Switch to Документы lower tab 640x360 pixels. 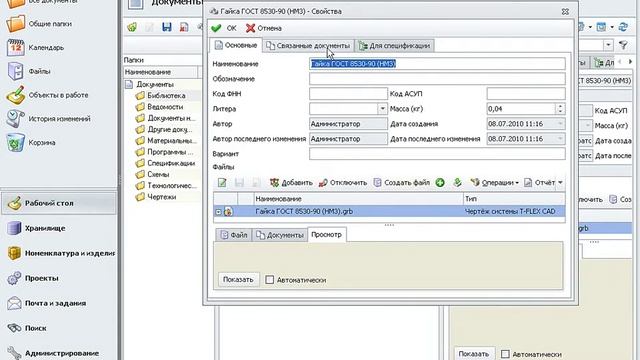coord(280,235)
